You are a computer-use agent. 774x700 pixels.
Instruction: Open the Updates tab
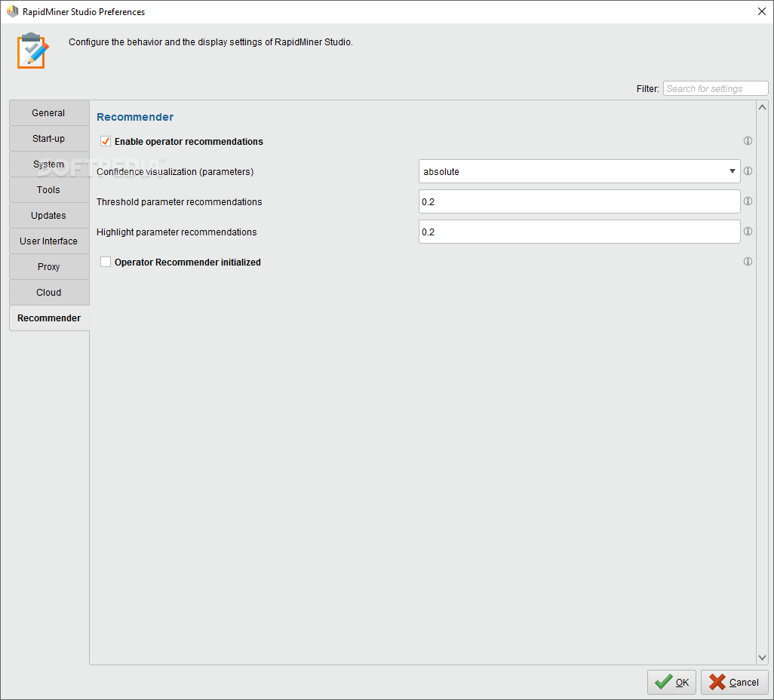tap(49, 215)
